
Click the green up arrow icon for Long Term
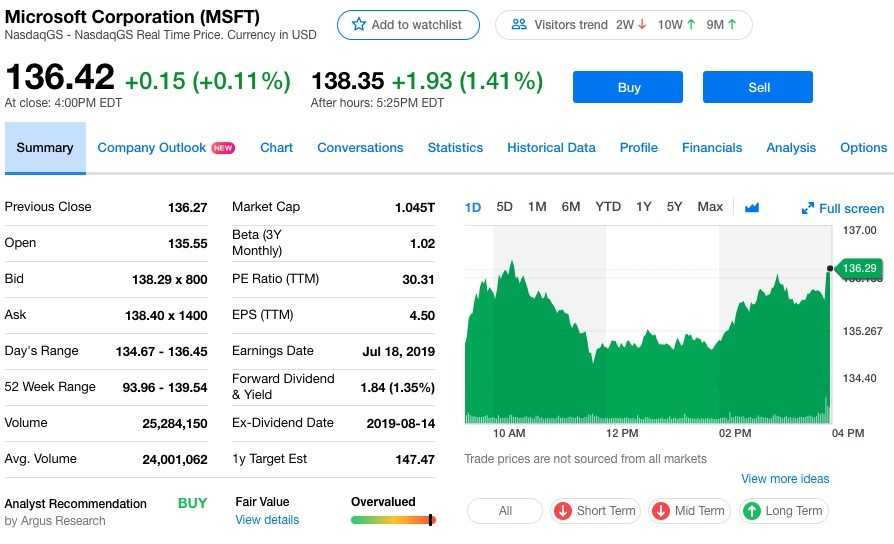point(752,511)
